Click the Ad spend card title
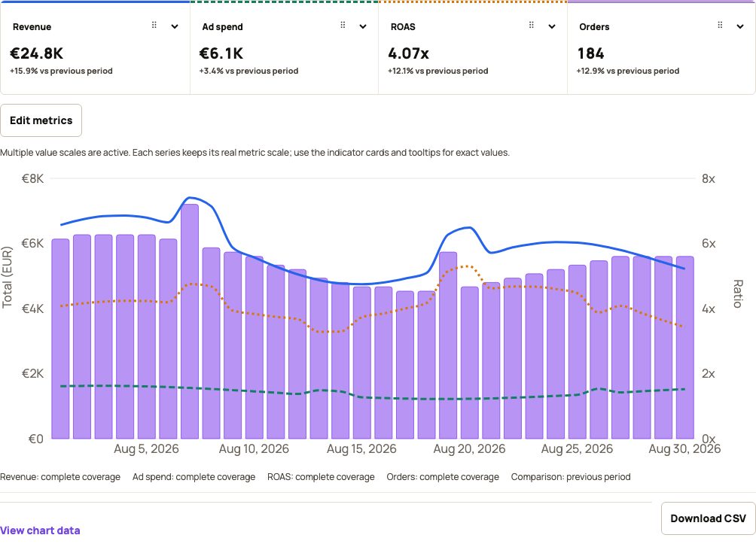The image size is (756, 547). click(x=222, y=27)
